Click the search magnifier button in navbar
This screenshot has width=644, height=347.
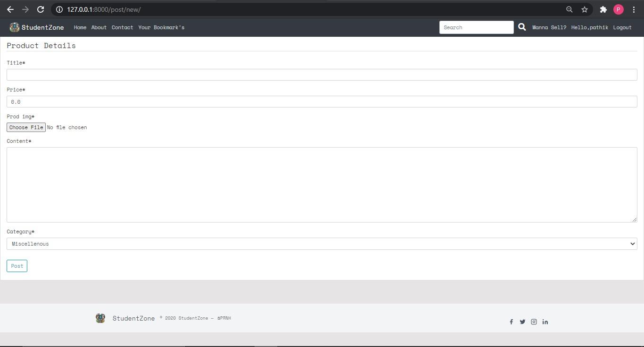tap(522, 27)
